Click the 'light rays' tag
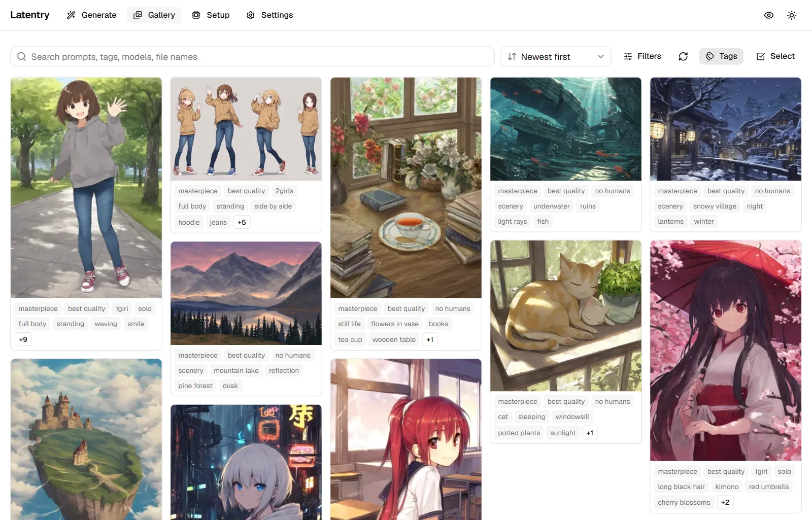812x520 pixels. click(513, 221)
